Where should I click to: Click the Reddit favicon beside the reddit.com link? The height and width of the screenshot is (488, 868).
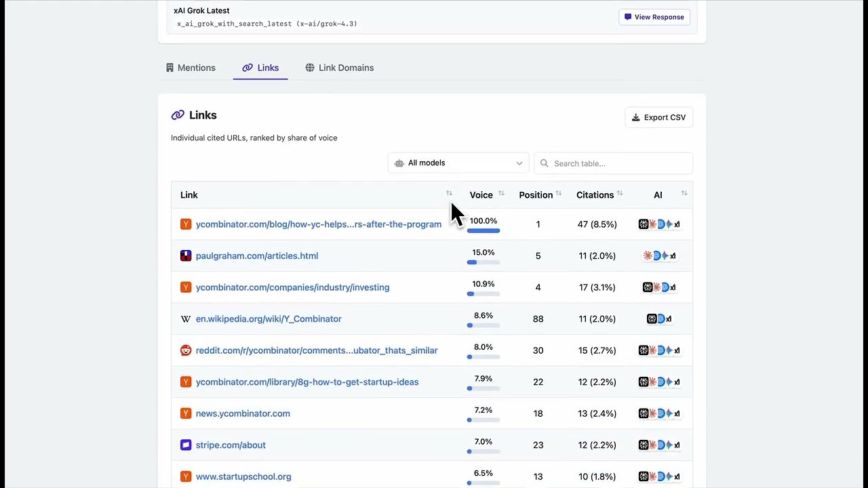pyautogui.click(x=186, y=350)
